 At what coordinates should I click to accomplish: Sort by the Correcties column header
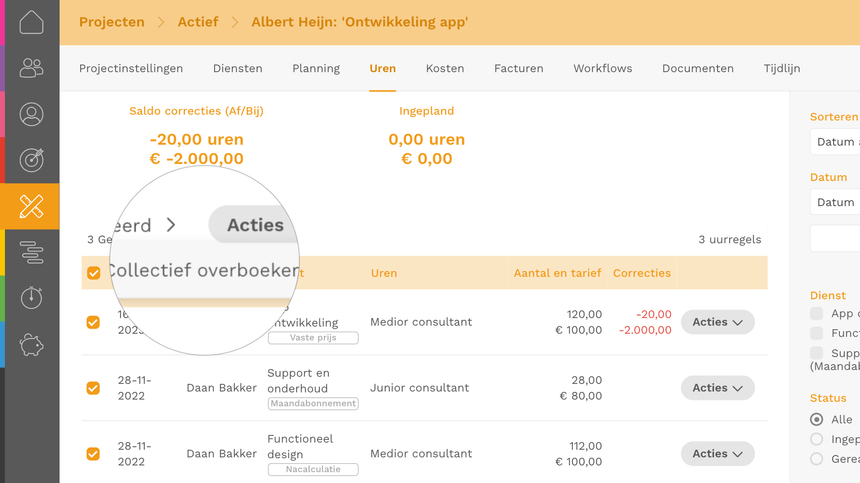coord(642,273)
